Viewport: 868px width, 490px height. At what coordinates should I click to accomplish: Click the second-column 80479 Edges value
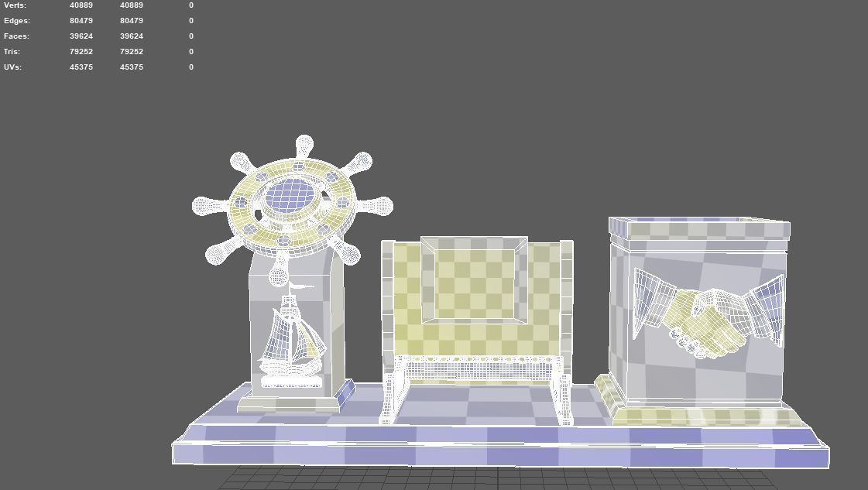[132, 20]
